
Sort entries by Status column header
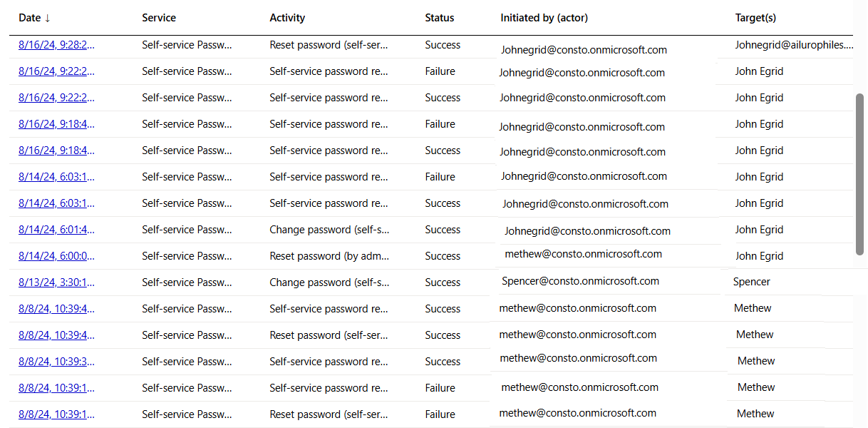tap(439, 17)
